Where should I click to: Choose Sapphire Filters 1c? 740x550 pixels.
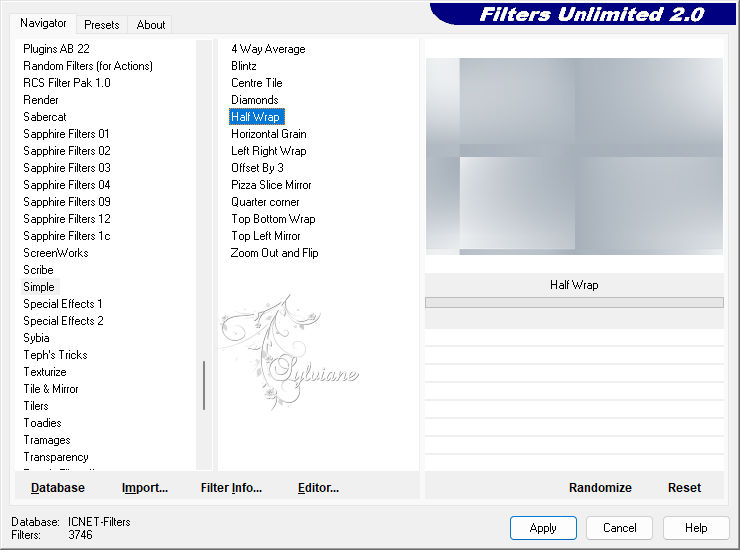(67, 236)
